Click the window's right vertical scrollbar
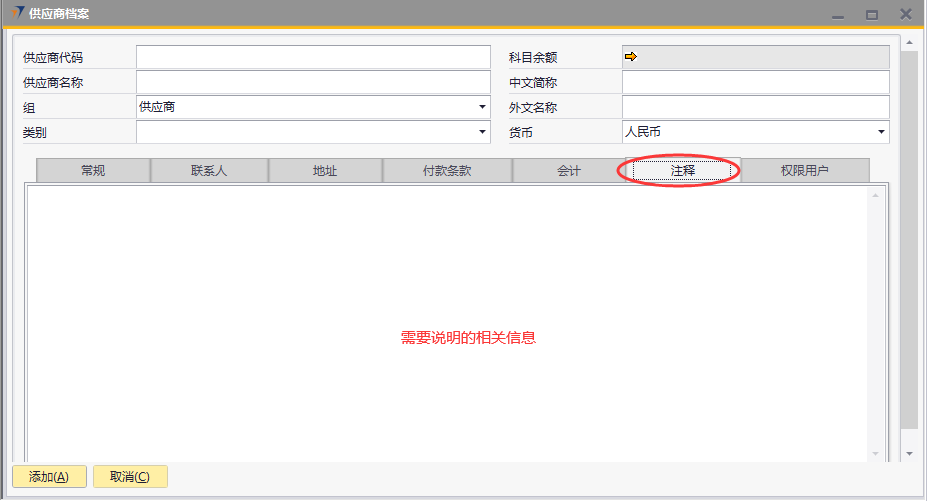This screenshot has width=927, height=501. [908, 240]
